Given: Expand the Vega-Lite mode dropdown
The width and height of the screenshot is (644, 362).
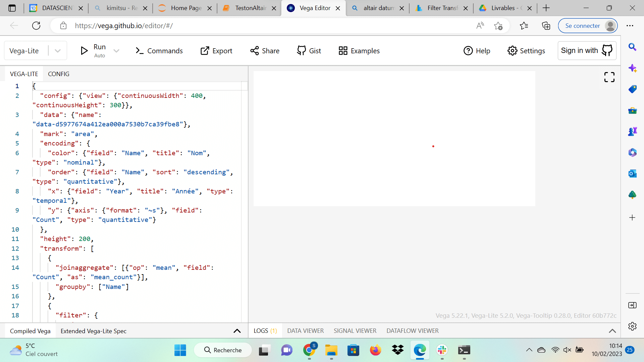Looking at the screenshot, I should [x=58, y=51].
